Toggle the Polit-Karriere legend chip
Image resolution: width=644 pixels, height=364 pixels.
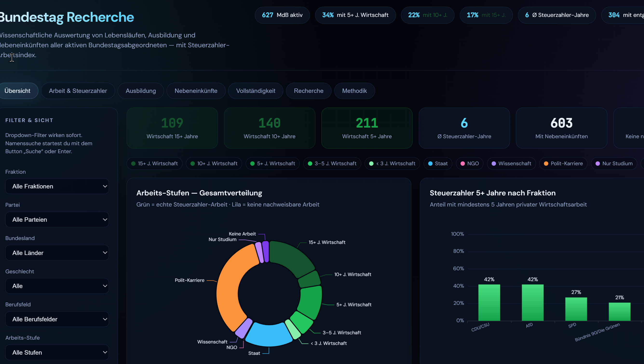click(x=563, y=163)
